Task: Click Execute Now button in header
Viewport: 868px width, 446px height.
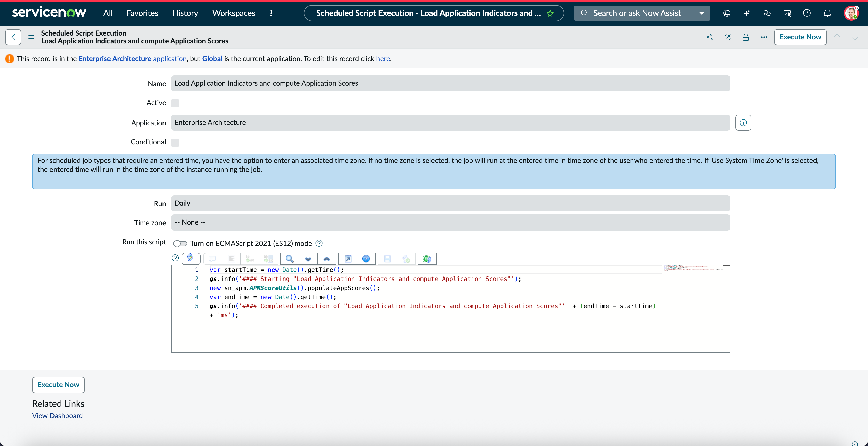Action: 800,37
